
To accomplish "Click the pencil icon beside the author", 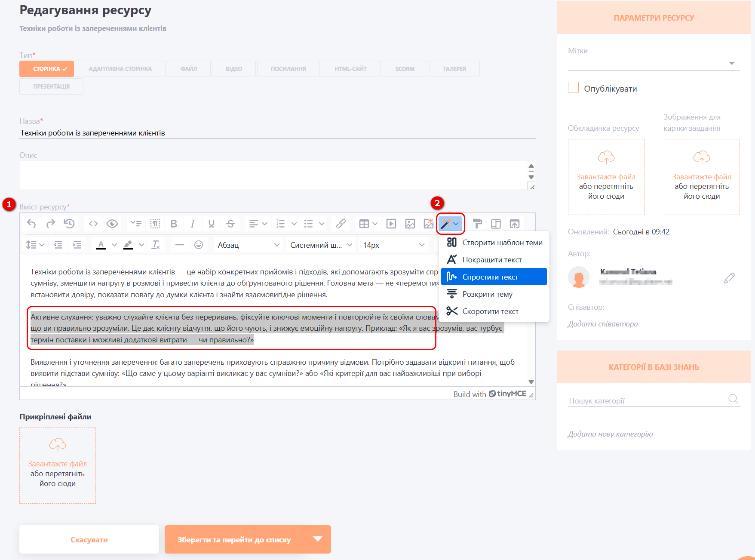I will point(729,278).
